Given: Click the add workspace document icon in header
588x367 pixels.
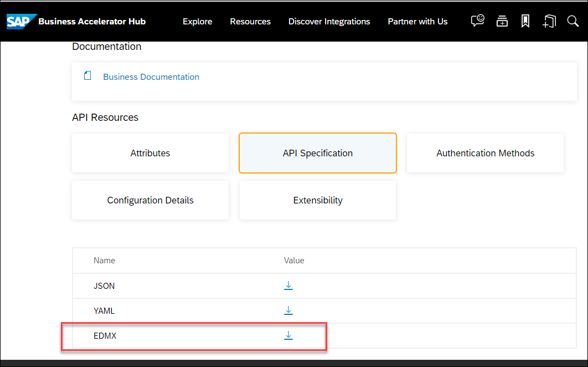Looking at the screenshot, I should point(549,22).
